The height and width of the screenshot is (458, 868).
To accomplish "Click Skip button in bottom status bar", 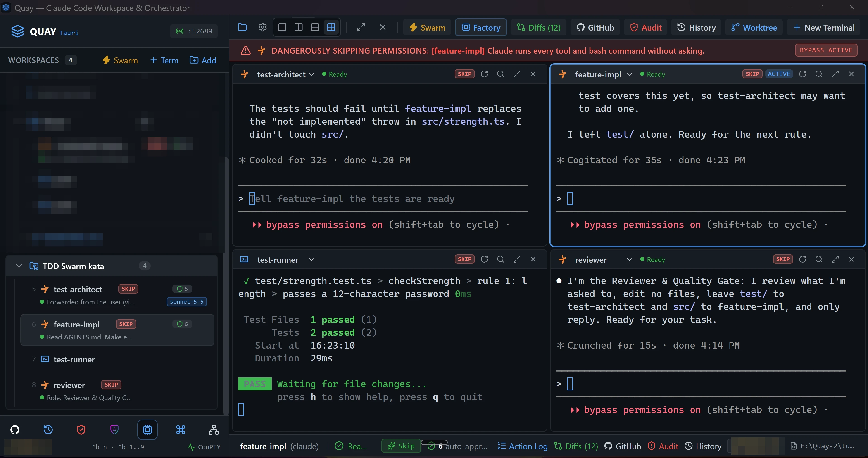I will pos(401,446).
